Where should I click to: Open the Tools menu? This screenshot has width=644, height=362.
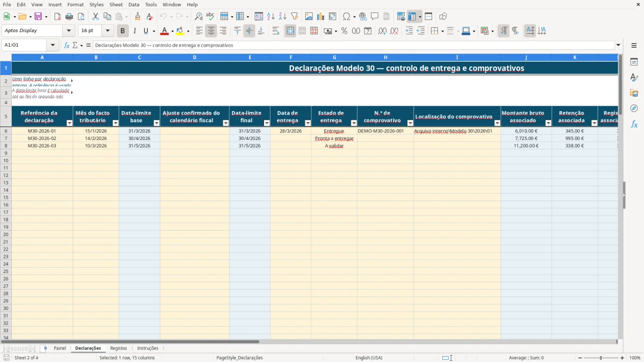(151, 4)
